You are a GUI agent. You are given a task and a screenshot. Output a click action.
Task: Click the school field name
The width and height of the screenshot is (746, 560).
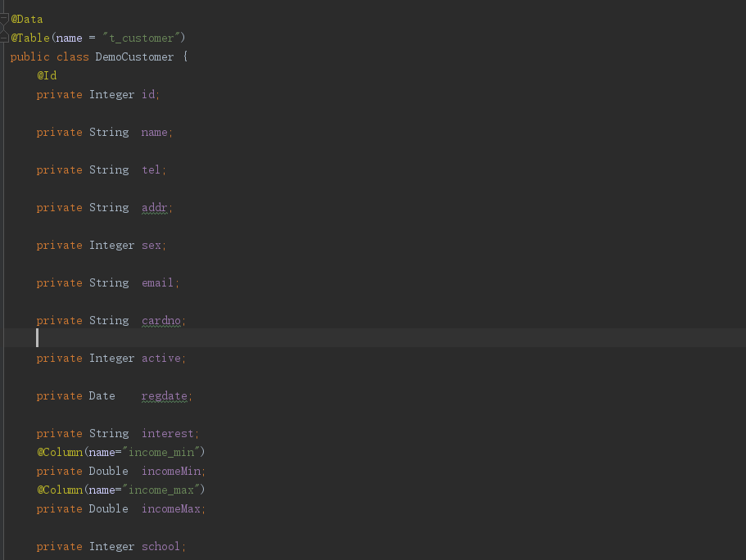(x=161, y=547)
